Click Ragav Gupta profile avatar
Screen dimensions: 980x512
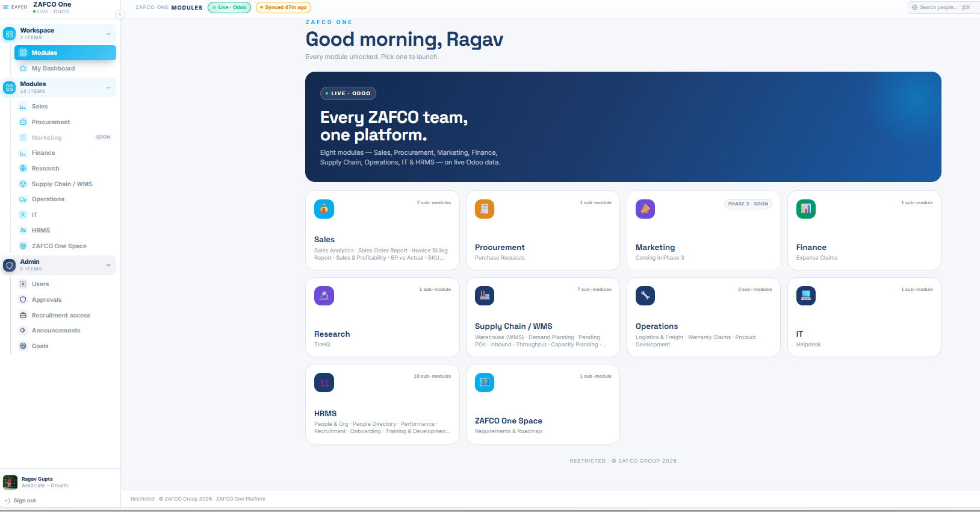click(x=10, y=482)
